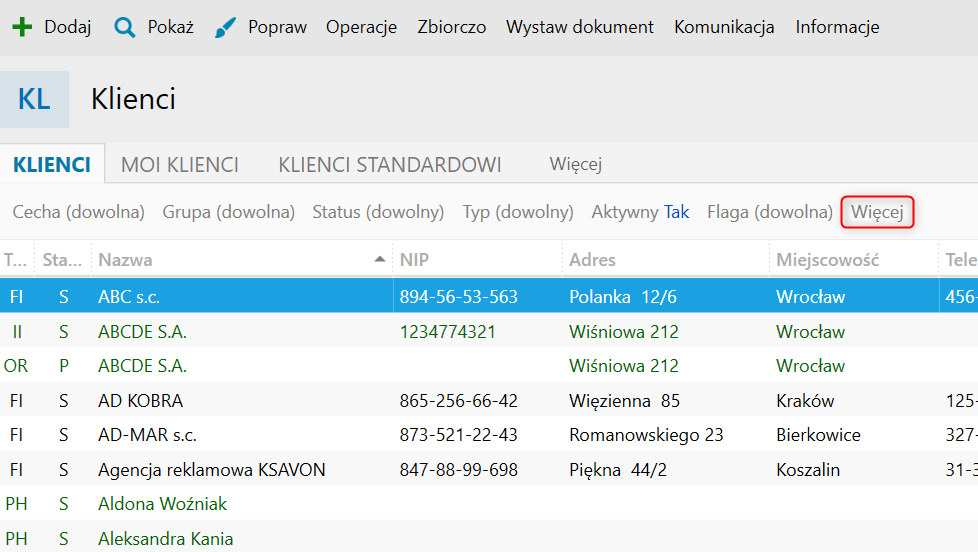Image resolution: width=978 pixels, height=552 pixels.
Task: Switch to the KLIENCI STANDARDOWI tab
Action: point(390,165)
